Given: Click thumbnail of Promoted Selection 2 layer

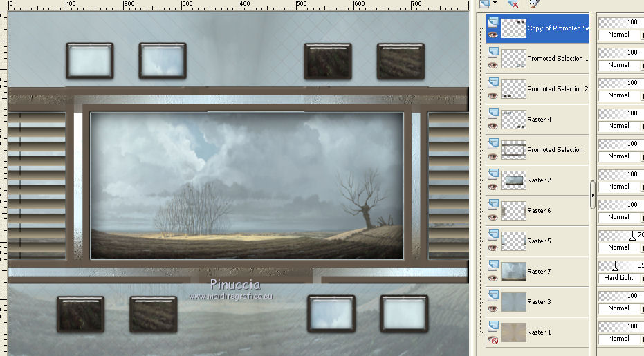Looking at the screenshot, I should [513, 89].
